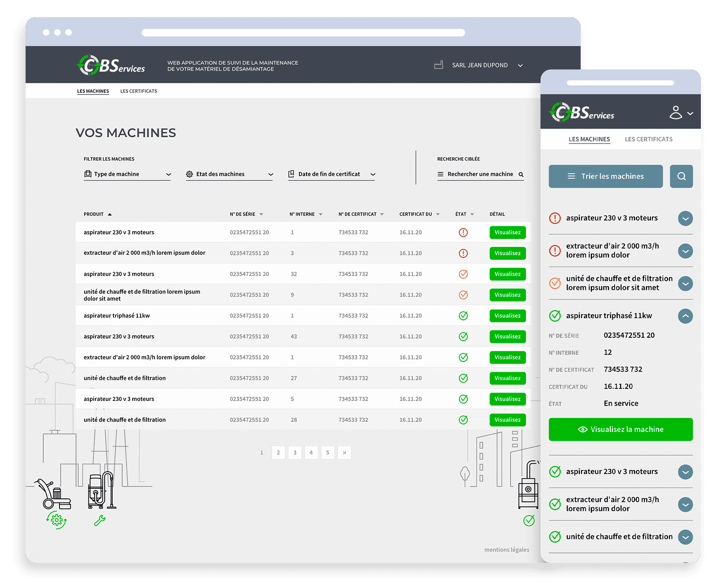Viewport: 726px width, 588px height.
Task: Open the mentions légales link
Action: point(507,549)
